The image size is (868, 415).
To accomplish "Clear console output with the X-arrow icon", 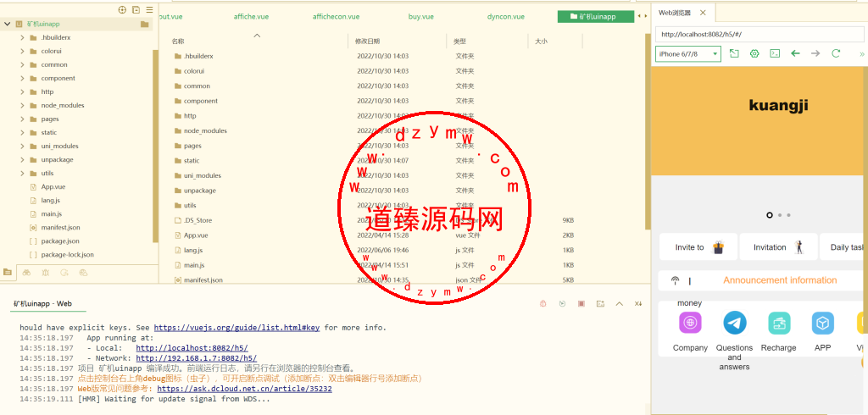I will (637, 303).
